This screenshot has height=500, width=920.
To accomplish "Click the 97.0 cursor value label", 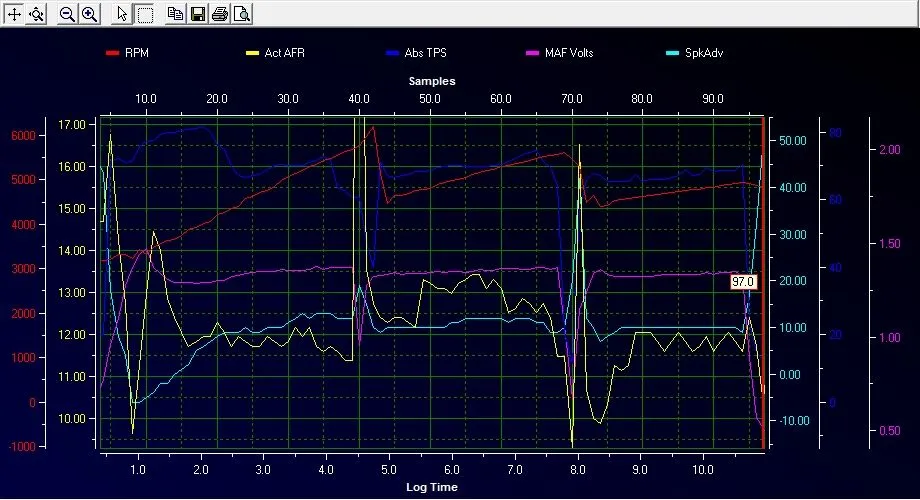I will tap(742, 283).
